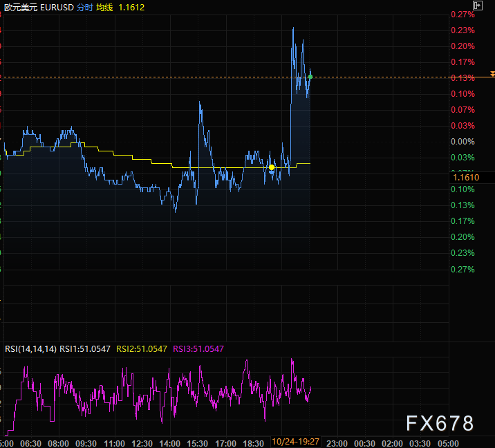Image resolution: width=495 pixels, height=448 pixels.
Task: Click the yellow RSI2:51.0547 label
Action: pyautogui.click(x=142, y=349)
